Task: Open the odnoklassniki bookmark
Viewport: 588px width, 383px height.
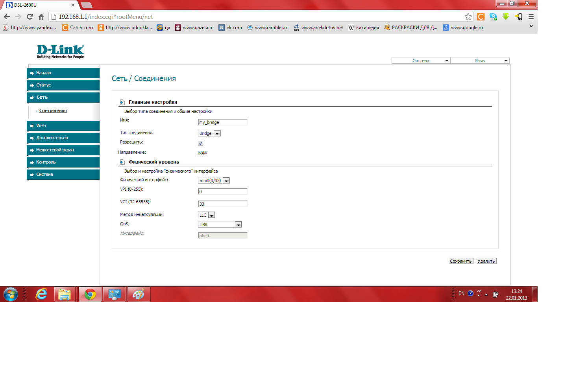Action: 125,28
